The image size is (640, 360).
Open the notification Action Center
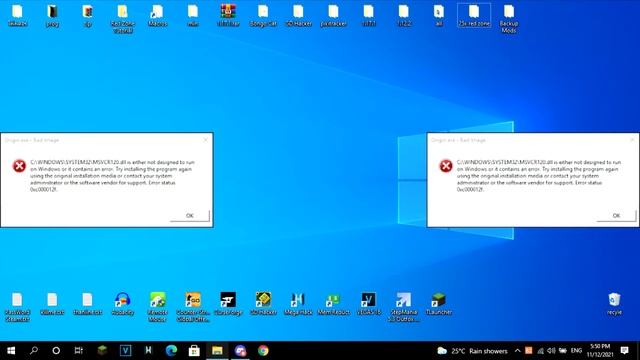[x=624, y=350]
